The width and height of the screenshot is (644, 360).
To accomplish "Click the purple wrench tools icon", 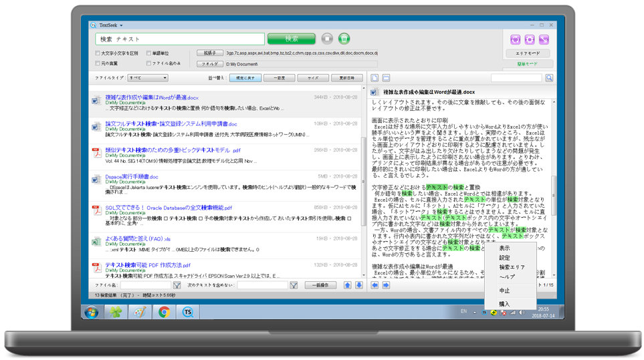I will click(x=544, y=40).
